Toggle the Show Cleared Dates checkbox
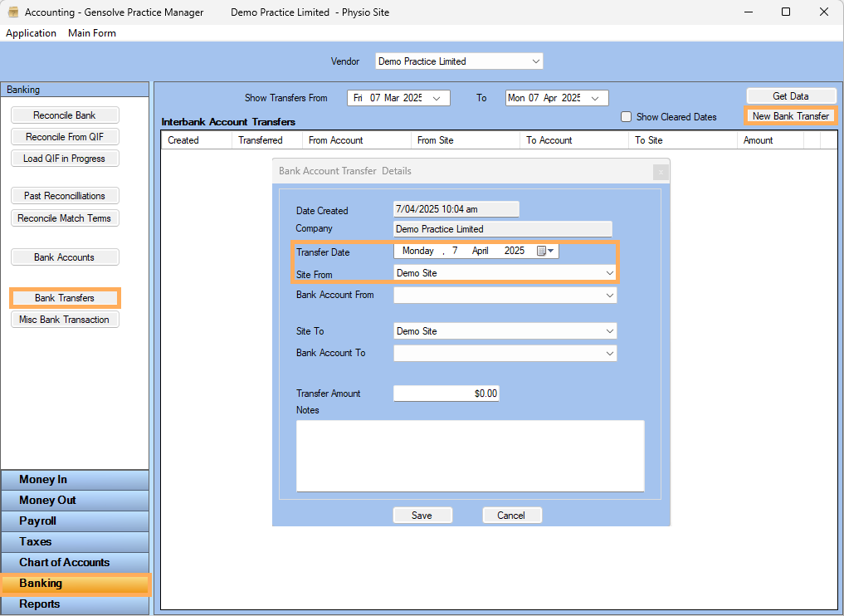This screenshot has height=616, width=844. click(626, 117)
